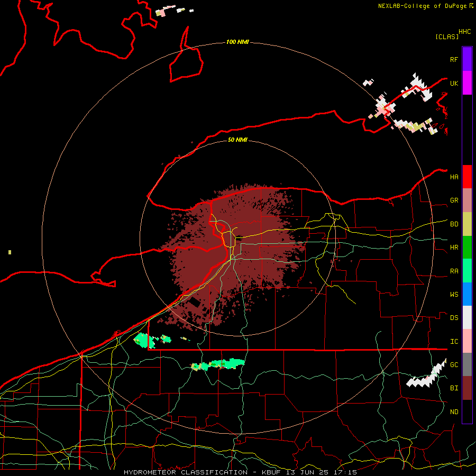Click the 'DS' legend label
The height and width of the screenshot is (476, 476).
(x=454, y=318)
